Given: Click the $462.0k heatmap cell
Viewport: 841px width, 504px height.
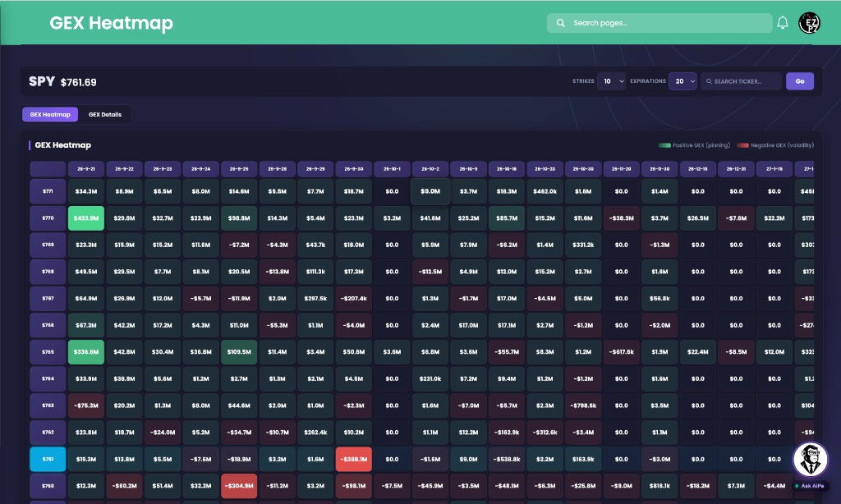Looking at the screenshot, I should (x=545, y=191).
